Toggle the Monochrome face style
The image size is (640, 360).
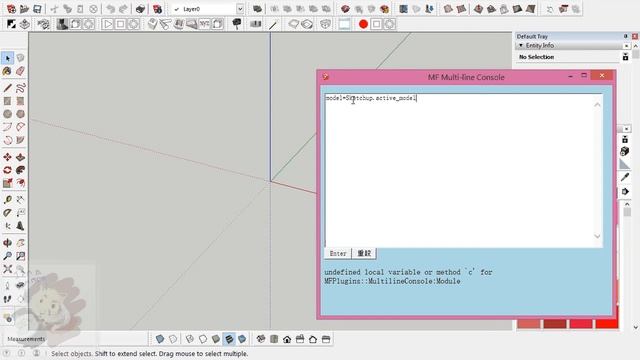click(242, 339)
